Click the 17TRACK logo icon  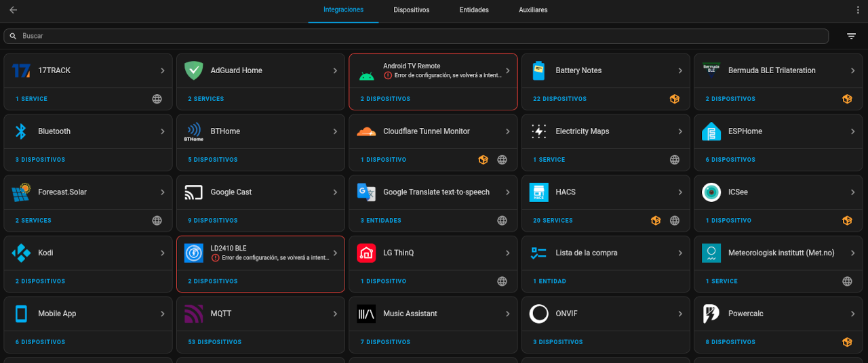pyautogui.click(x=22, y=70)
